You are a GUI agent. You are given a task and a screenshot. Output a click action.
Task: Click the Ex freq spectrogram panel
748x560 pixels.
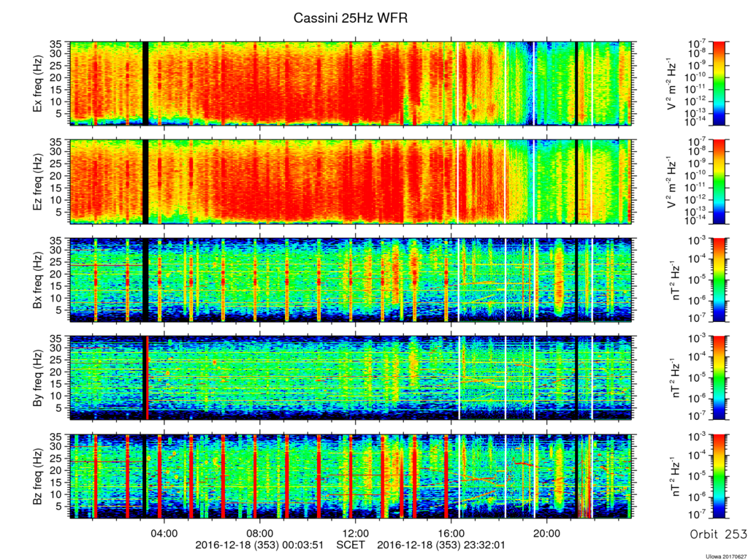pyautogui.click(x=351, y=83)
